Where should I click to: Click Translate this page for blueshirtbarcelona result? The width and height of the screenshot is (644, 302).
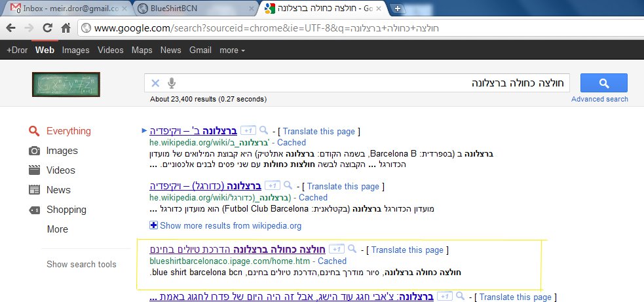tap(407, 250)
